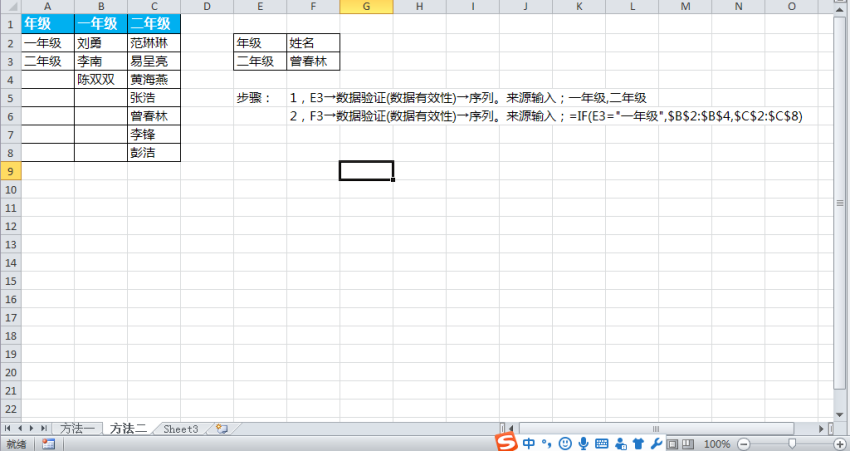Select cell E3 containing 二年级
The height and width of the screenshot is (451, 850).
coord(260,61)
